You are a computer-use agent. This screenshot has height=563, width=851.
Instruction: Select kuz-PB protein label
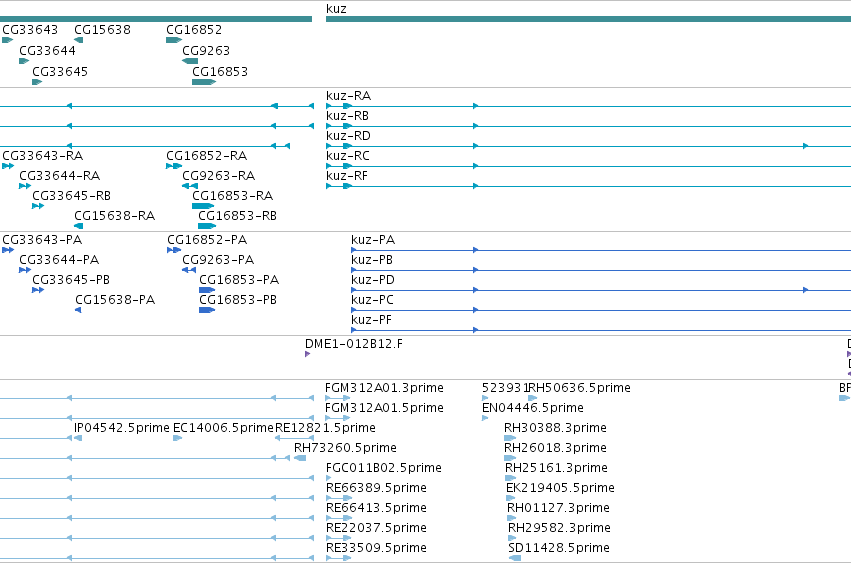372,260
